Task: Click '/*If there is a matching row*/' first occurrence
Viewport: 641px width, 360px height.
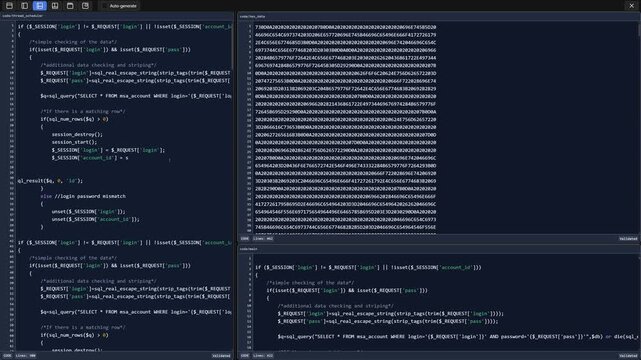Action: click(x=83, y=112)
